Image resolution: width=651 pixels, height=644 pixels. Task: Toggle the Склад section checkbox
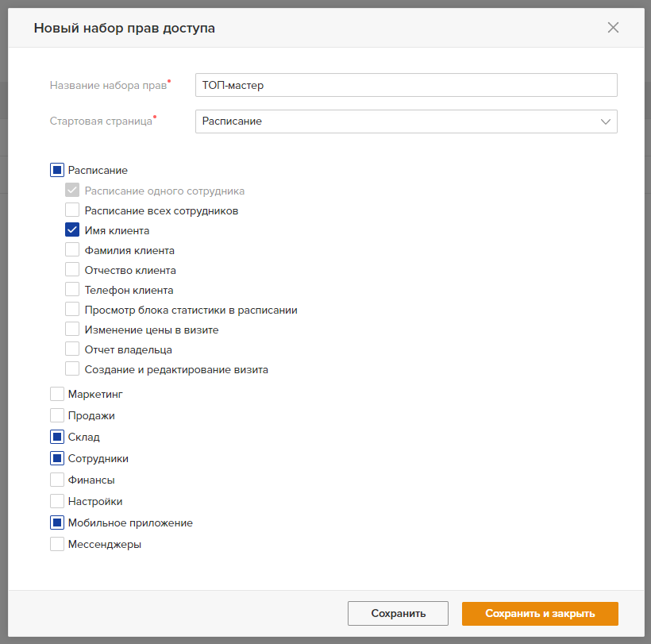(x=57, y=437)
